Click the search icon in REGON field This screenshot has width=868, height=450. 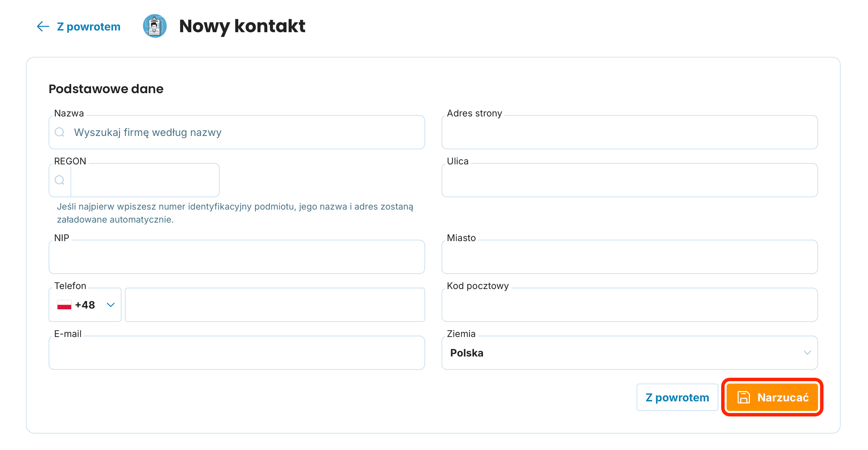[60, 180]
